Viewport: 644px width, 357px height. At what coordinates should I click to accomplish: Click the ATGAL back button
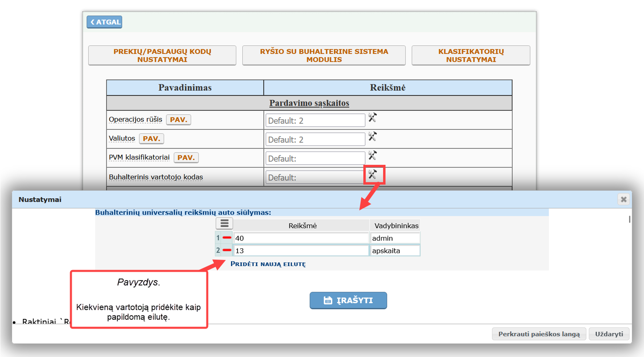pyautogui.click(x=104, y=22)
